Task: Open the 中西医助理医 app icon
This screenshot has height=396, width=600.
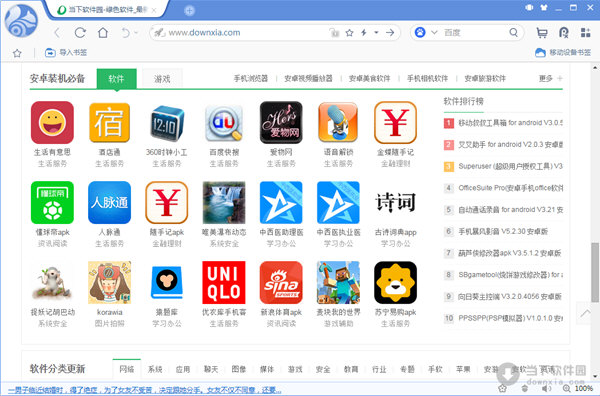Action: coord(281,202)
